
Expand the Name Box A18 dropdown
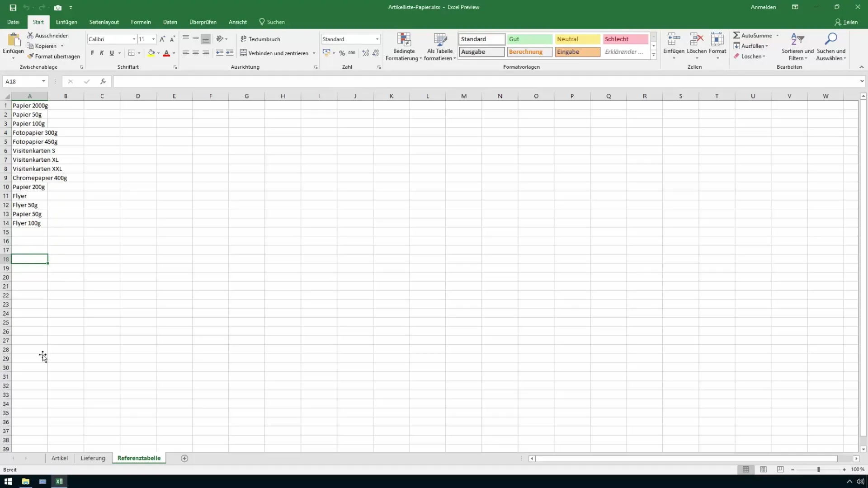coord(43,81)
